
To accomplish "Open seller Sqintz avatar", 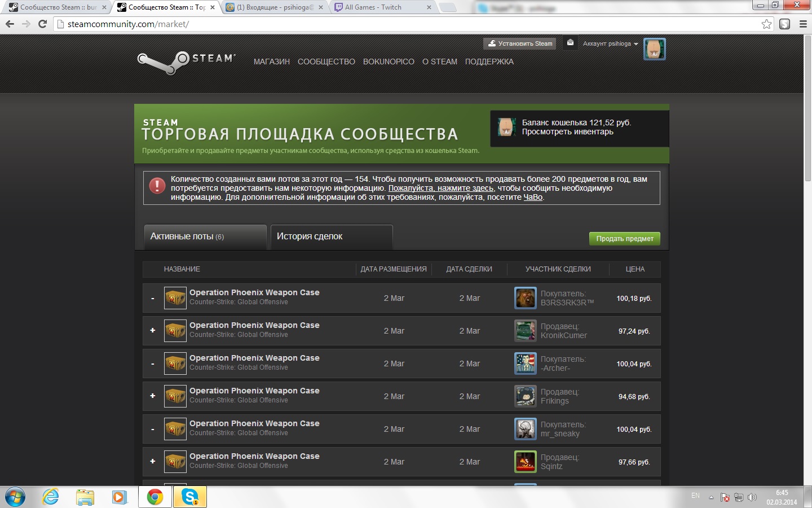I will pyautogui.click(x=526, y=462).
